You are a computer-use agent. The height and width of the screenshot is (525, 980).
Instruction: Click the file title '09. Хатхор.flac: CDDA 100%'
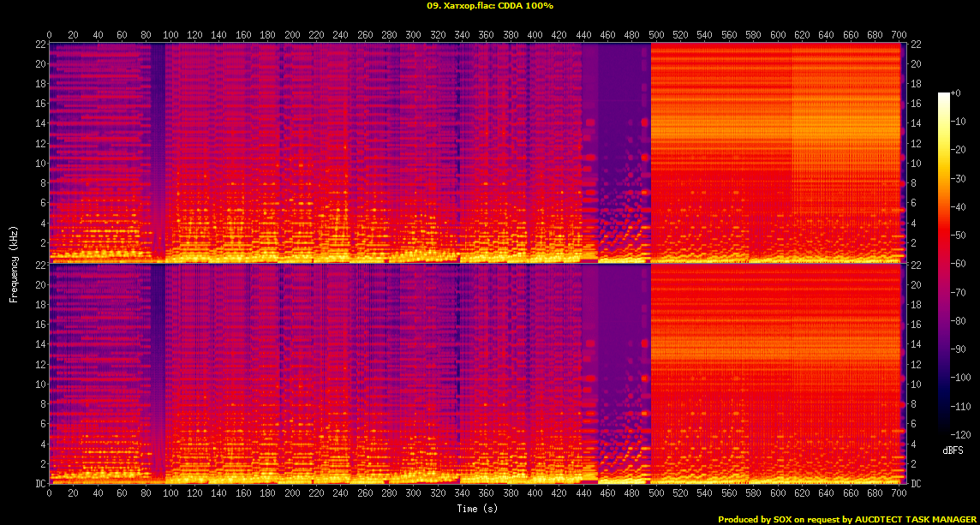point(490,6)
